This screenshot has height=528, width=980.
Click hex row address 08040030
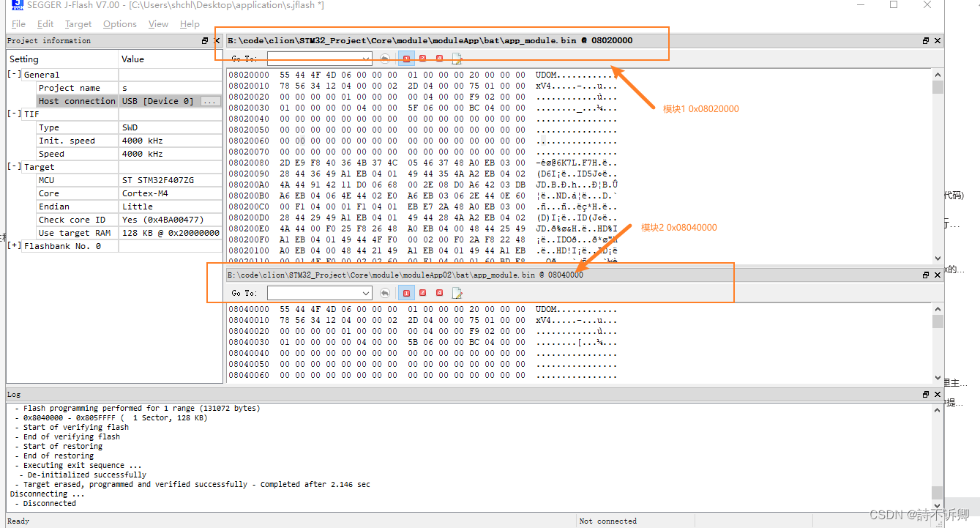249,342
